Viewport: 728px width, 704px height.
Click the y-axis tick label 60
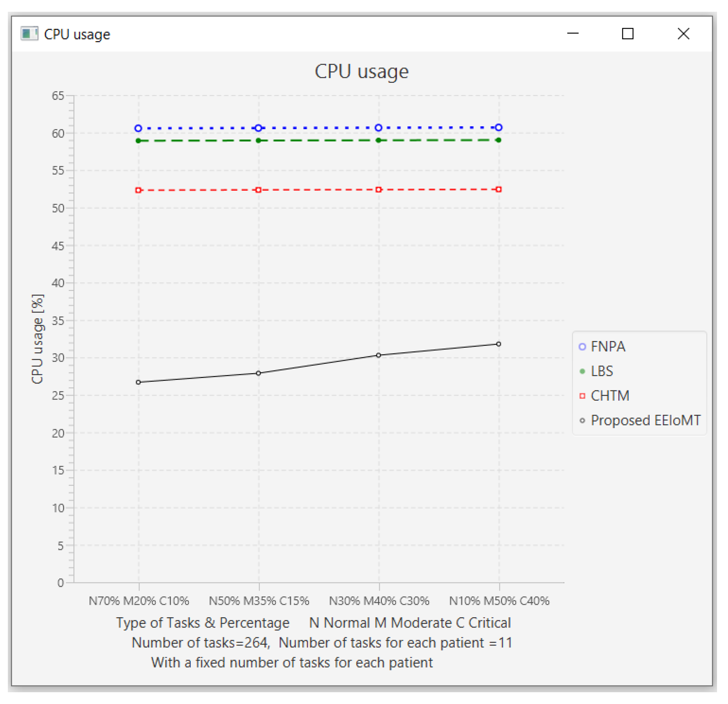[x=58, y=133]
